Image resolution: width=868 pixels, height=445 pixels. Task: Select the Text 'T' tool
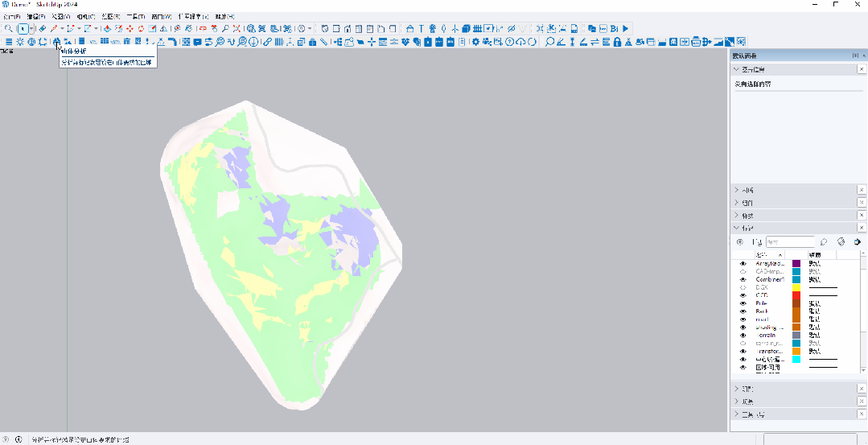tap(421, 29)
